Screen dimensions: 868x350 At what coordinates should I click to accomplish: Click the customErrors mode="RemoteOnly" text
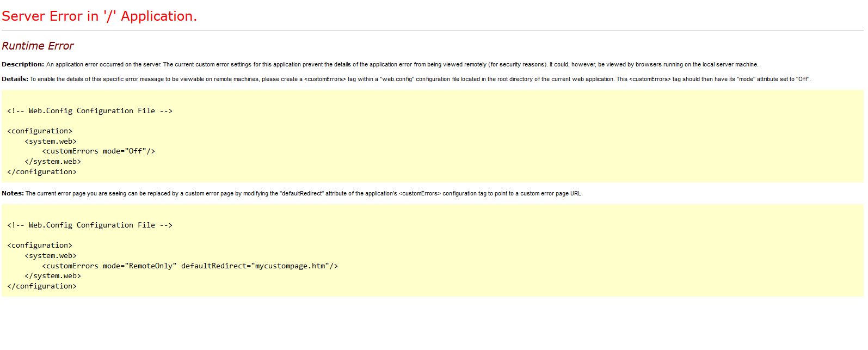click(109, 266)
